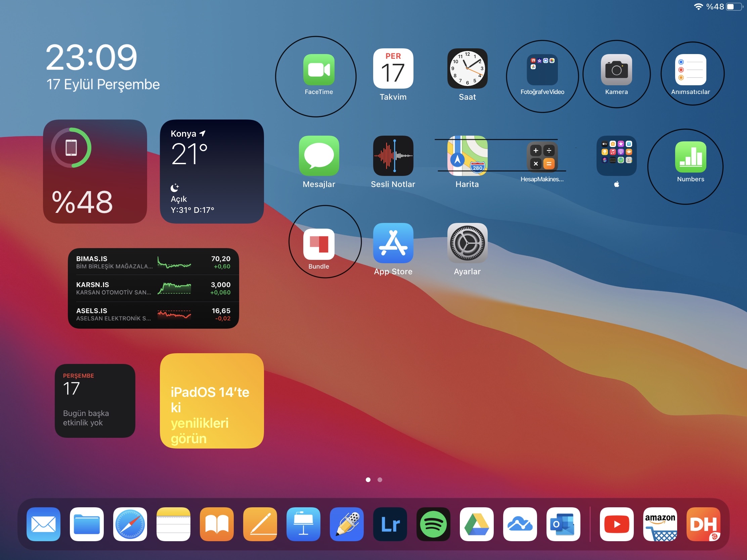This screenshot has height=560, width=747.
Task: Open the cloud chart app in dock
Action: click(520, 524)
